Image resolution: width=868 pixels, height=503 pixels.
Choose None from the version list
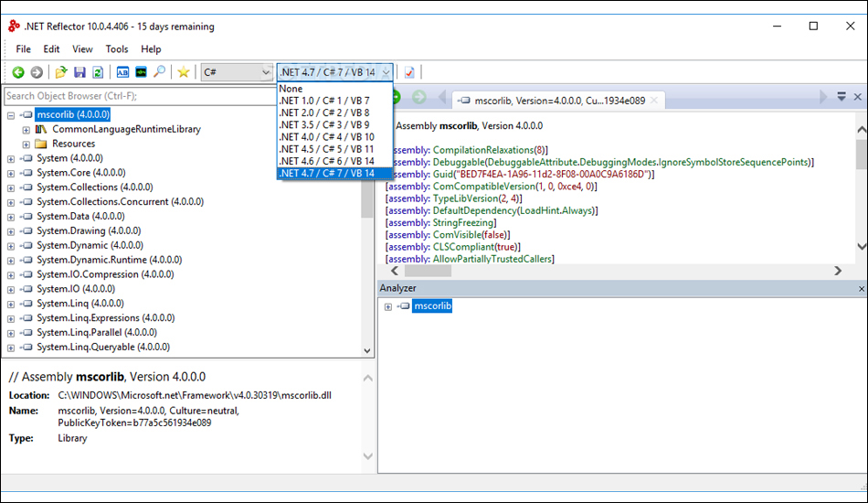335,89
